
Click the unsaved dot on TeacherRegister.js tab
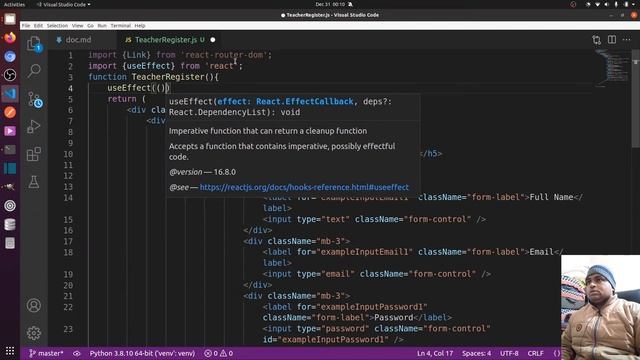pos(213,40)
